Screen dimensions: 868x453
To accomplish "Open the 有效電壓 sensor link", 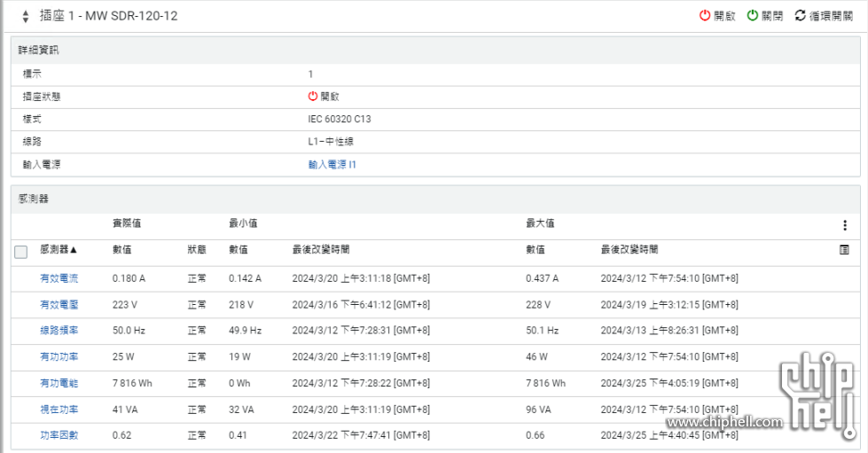I will point(59,305).
